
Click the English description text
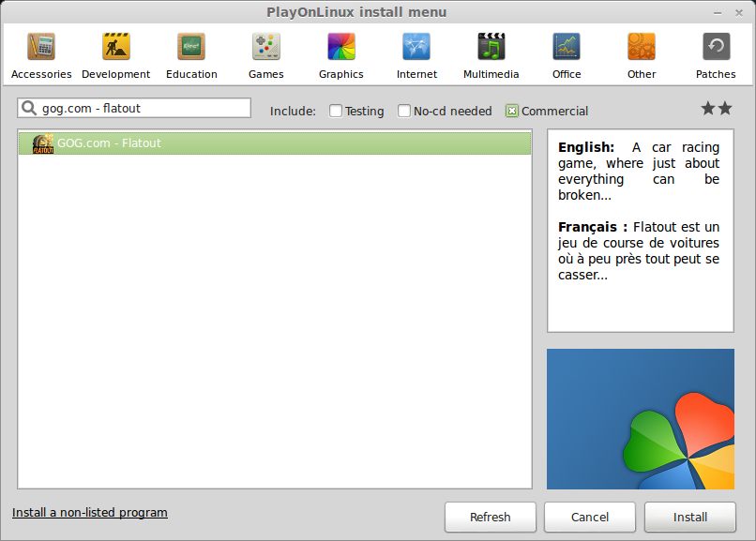(x=639, y=171)
